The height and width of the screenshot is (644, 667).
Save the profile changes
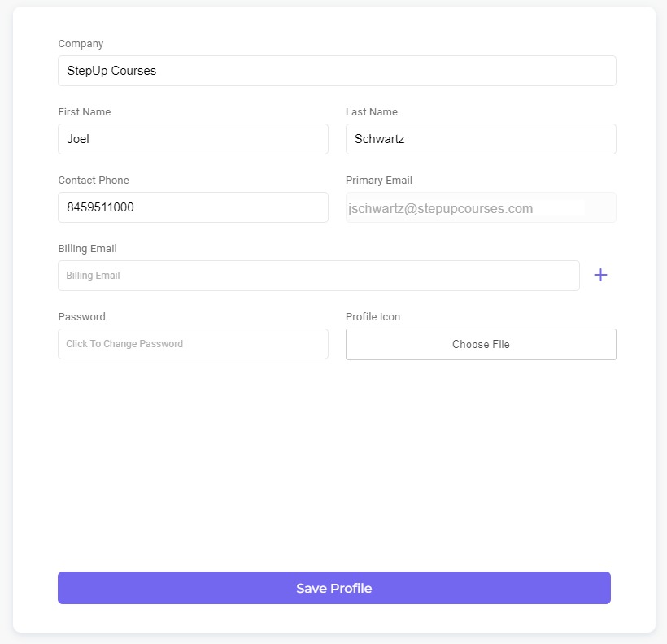click(x=334, y=588)
